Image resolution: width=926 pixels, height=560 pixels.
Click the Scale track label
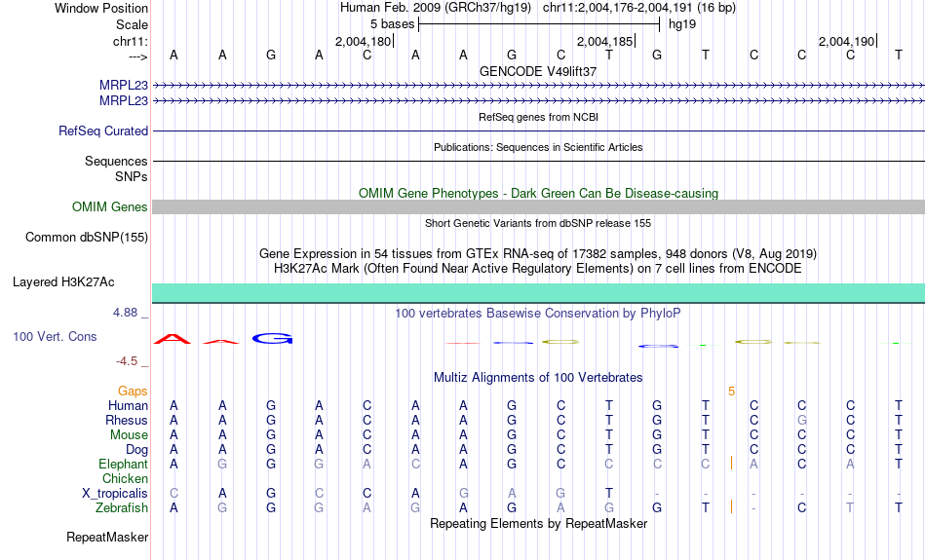pos(132,24)
